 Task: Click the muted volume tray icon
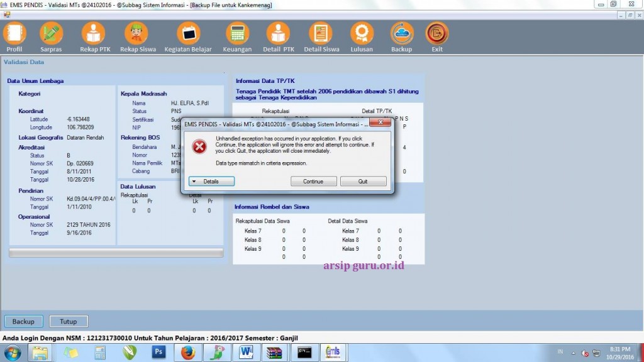[x=585, y=353]
